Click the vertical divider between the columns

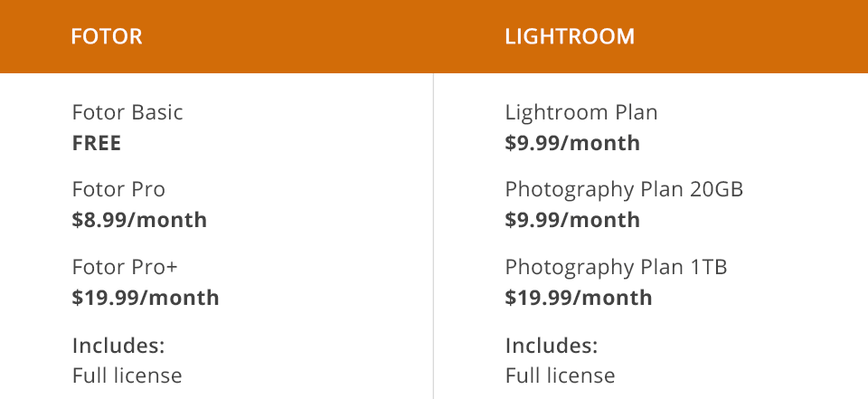tap(434, 235)
